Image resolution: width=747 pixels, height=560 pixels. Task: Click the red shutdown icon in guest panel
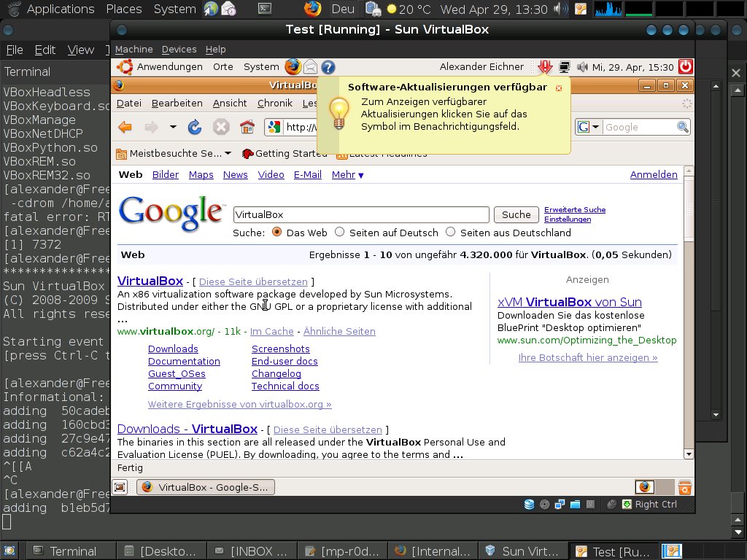pos(685,67)
